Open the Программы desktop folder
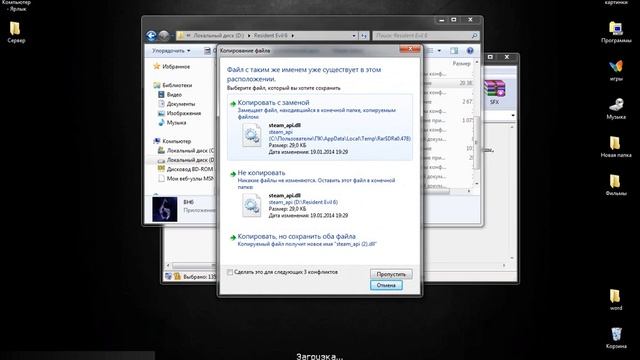This screenshot has height=360, width=640. click(616, 32)
